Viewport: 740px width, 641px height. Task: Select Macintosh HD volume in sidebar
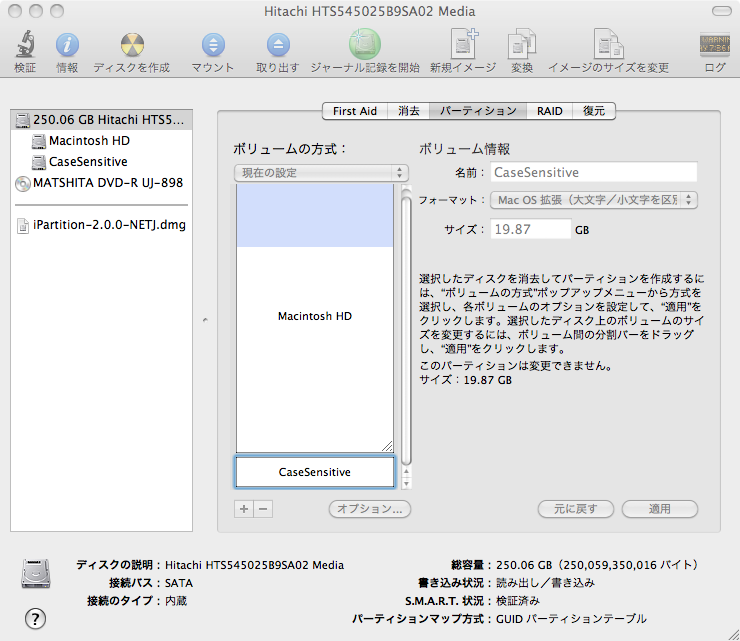pos(101,141)
